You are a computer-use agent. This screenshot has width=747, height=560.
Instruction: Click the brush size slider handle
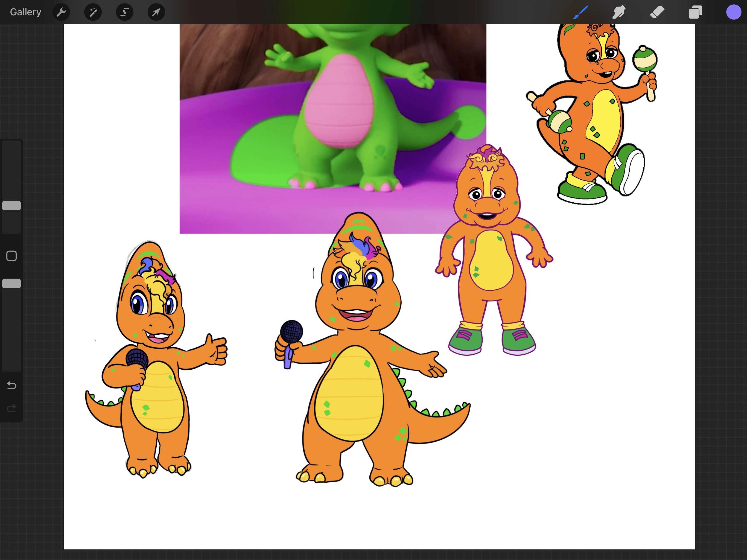11,206
